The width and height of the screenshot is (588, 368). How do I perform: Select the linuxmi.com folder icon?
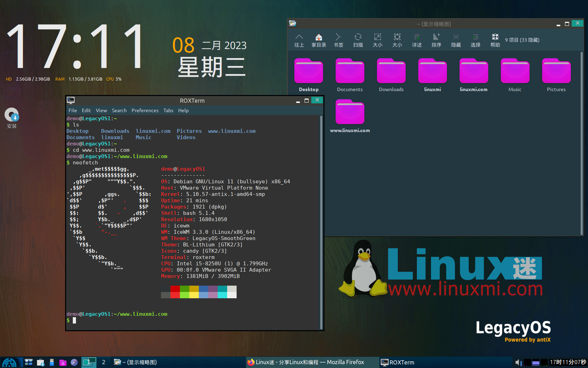[x=474, y=75]
